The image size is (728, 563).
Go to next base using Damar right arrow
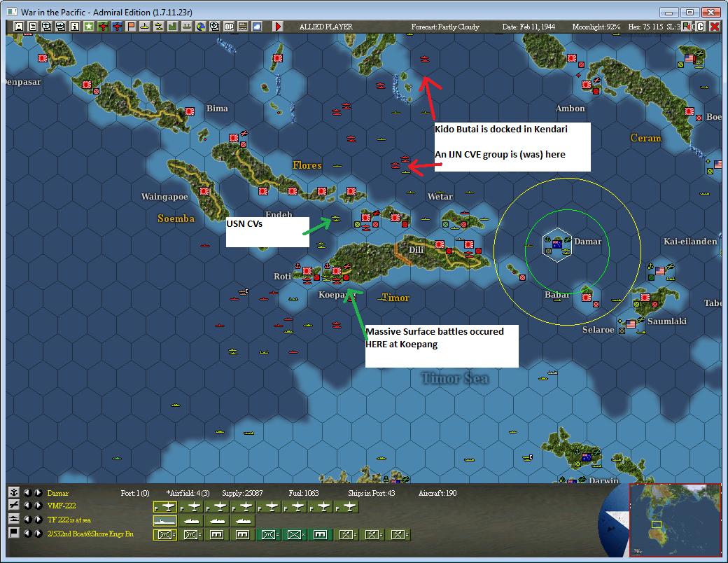click(38, 492)
